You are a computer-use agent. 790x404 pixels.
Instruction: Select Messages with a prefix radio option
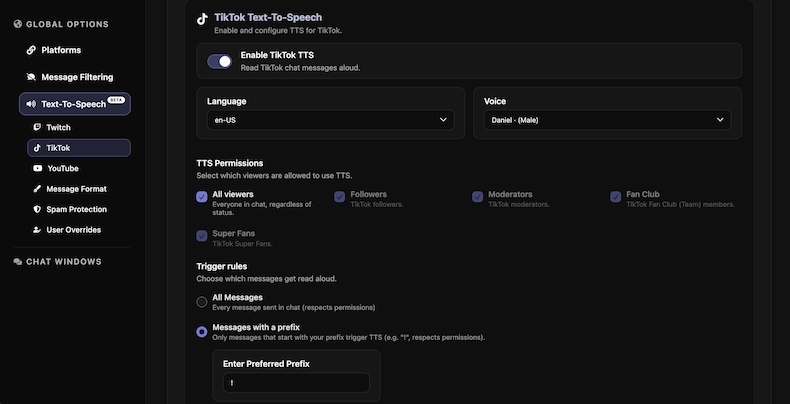202,331
